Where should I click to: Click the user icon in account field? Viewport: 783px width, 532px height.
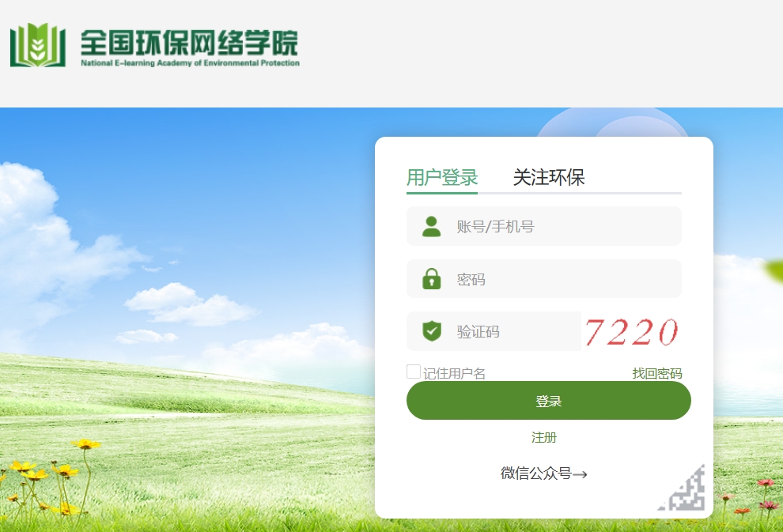point(432,226)
